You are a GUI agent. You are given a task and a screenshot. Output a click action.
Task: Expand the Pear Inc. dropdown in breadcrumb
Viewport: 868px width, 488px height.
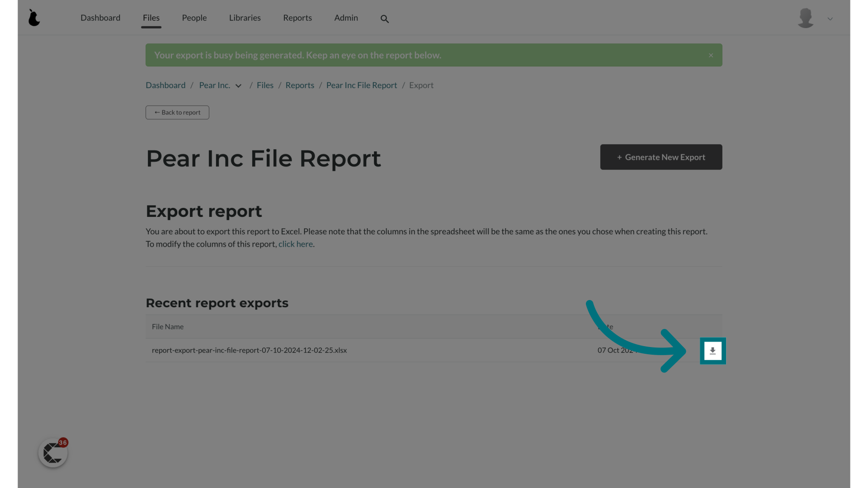[x=238, y=85]
